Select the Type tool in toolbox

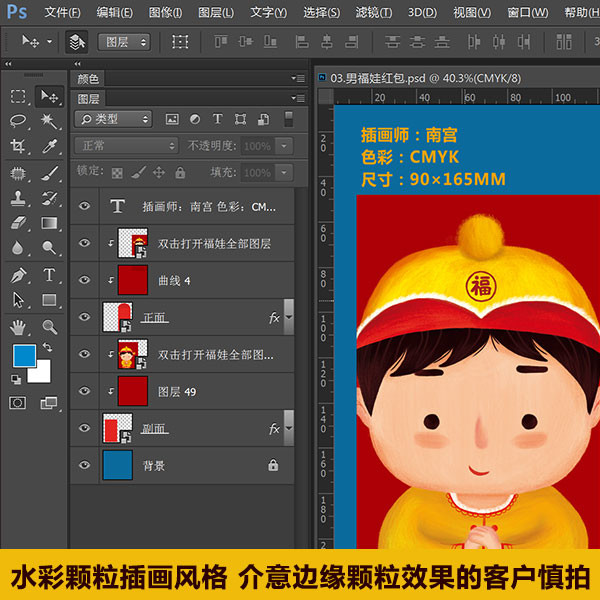tap(49, 275)
